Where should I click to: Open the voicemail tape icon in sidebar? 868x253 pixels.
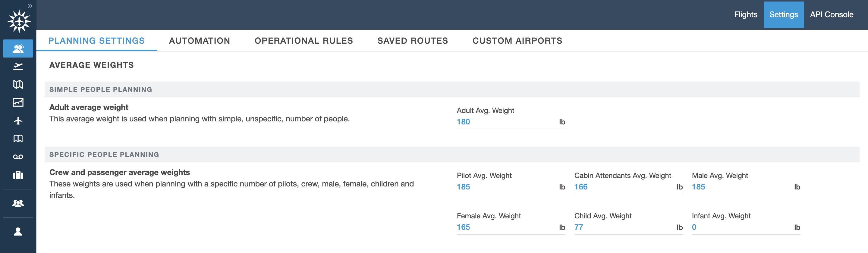coord(18,157)
